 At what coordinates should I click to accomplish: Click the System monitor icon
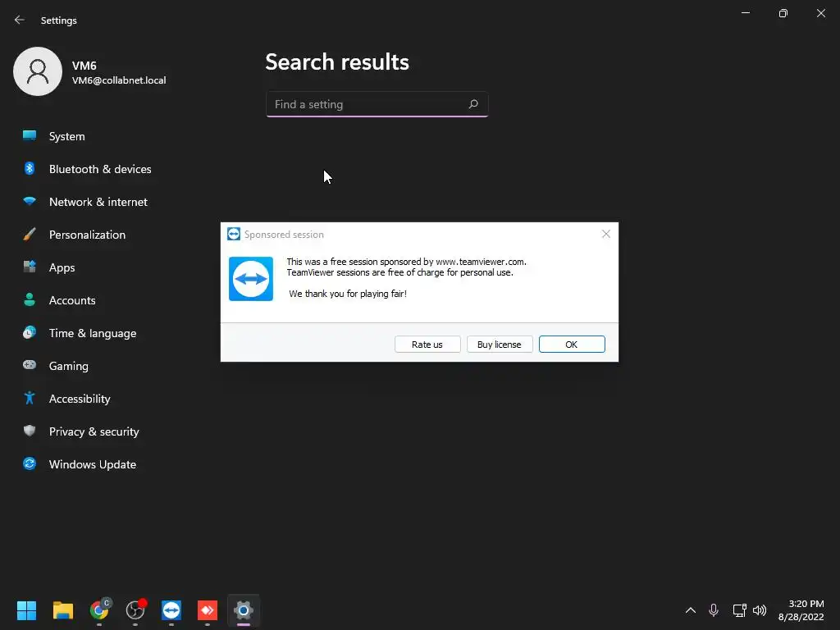30,135
